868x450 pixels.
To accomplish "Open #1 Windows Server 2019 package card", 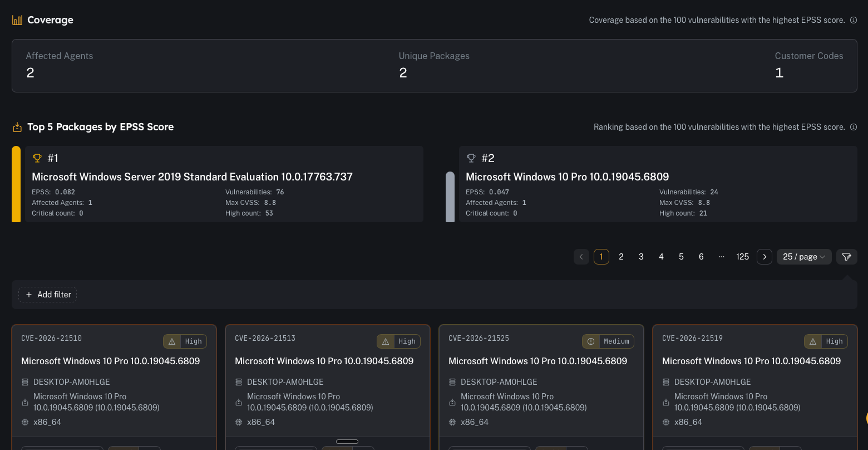I will point(224,184).
